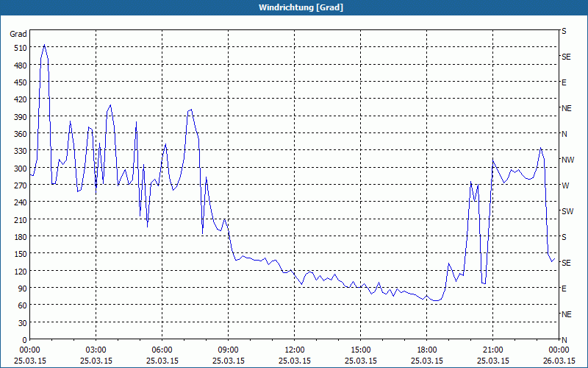Viewport: 588px width, 368px height.
Task: Select the 90 degree axis label
Action: [23, 288]
